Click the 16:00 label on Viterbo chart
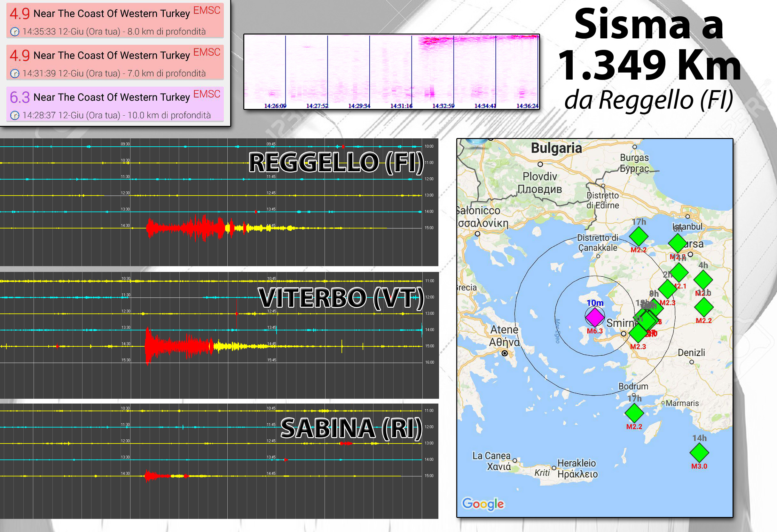Image resolution: width=777 pixels, height=532 pixels. (x=430, y=362)
